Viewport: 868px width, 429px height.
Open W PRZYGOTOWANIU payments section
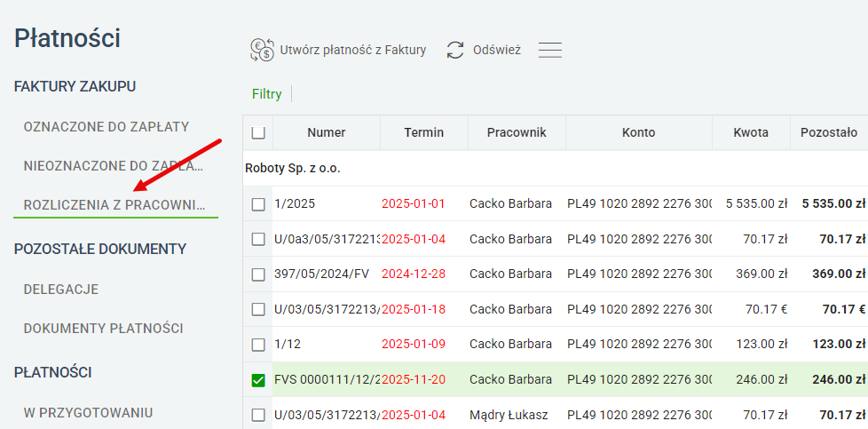coord(88,413)
